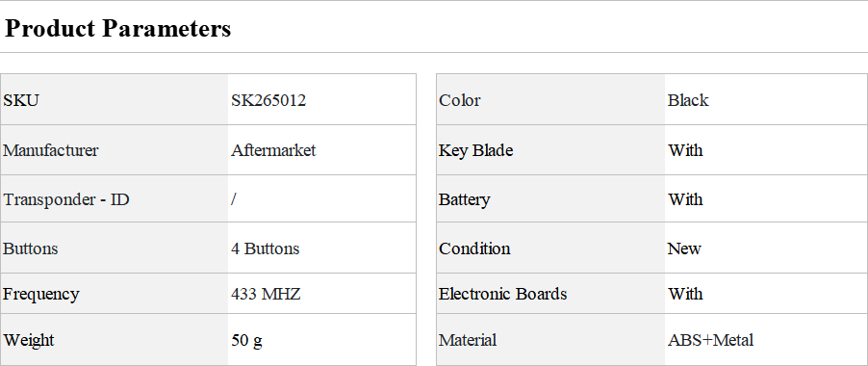Click the Product Parameters heading
Viewport: 868px width, 366px height.
(117, 28)
